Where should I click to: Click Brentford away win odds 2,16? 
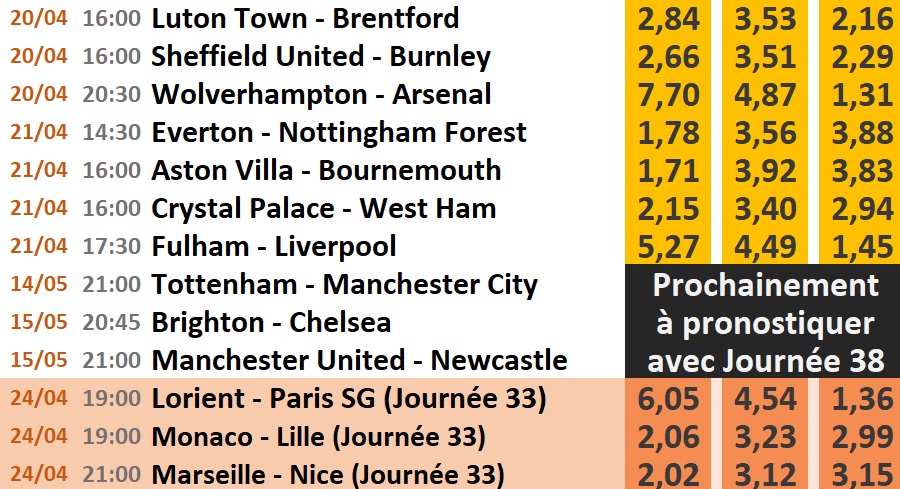[859, 19]
